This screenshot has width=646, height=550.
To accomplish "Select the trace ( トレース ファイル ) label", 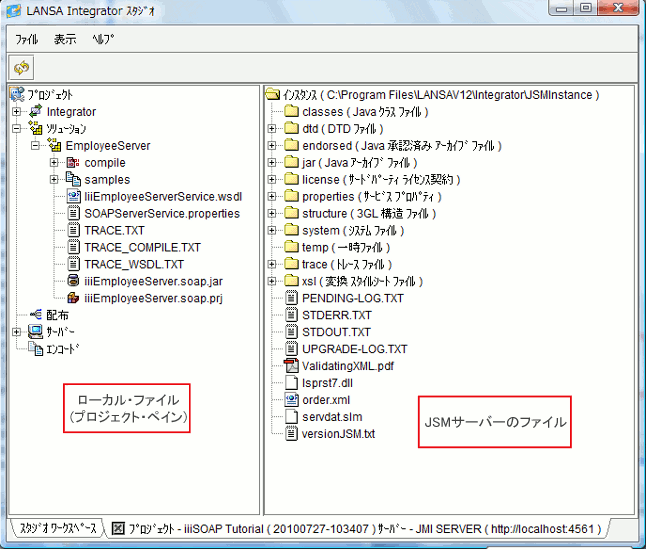I will pos(346,264).
